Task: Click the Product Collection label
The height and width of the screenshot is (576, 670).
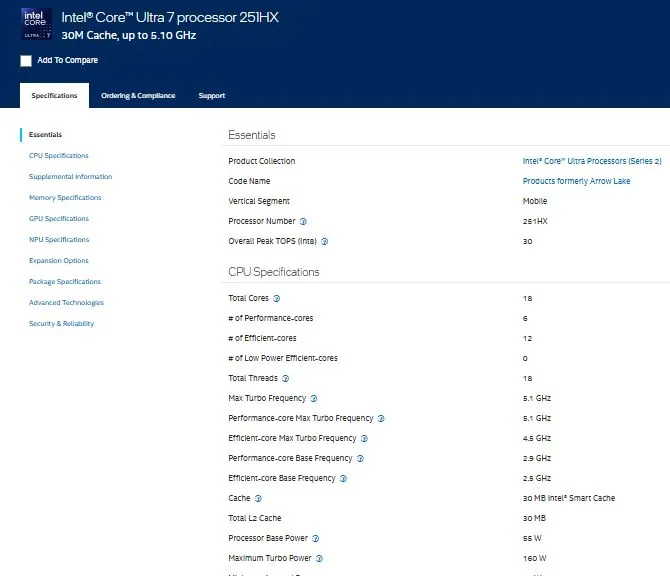Action: click(x=262, y=161)
